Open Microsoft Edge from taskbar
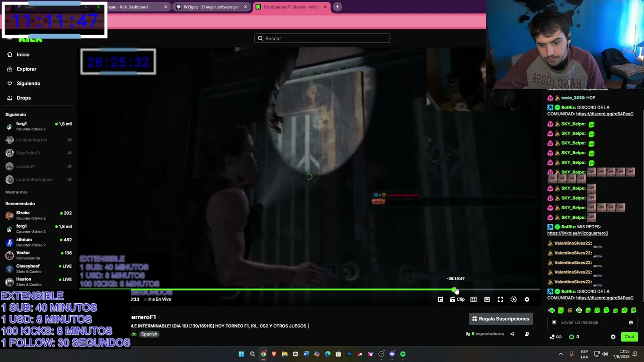Screen dimensions: 644x362 click(x=328, y=354)
